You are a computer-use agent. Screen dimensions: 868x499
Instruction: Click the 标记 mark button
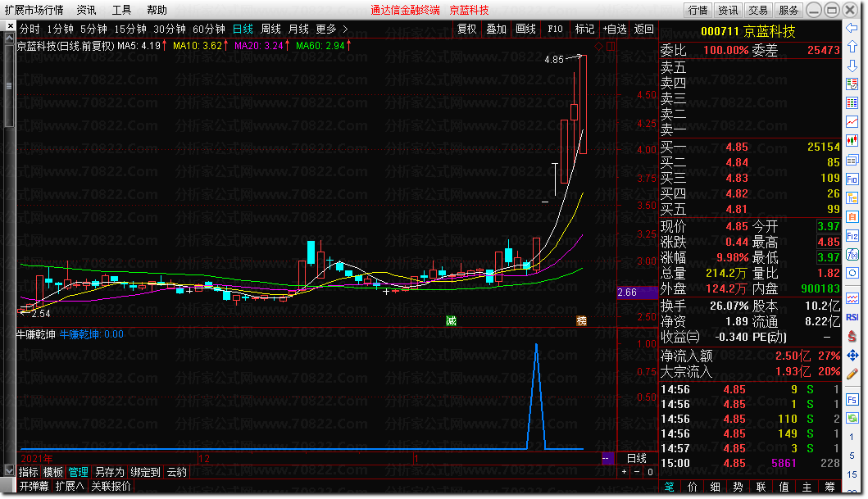[584, 29]
